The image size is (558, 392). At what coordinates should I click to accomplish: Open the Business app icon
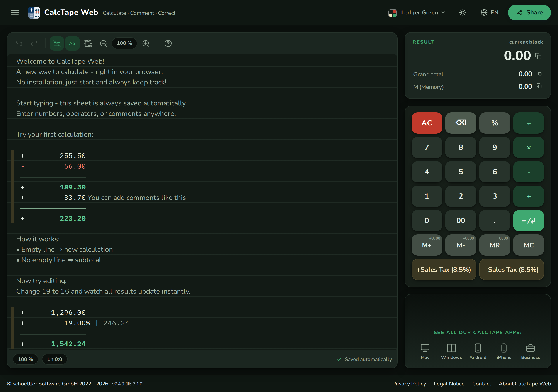tap(530, 351)
